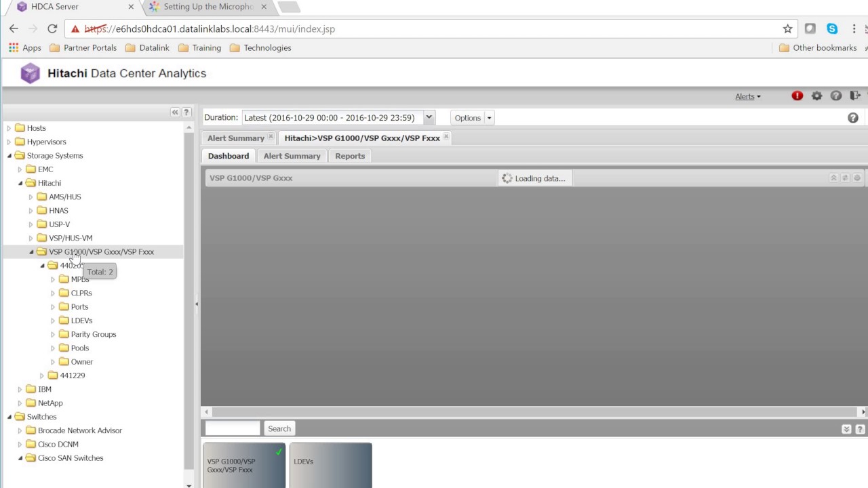The width and height of the screenshot is (868, 488).
Task: Select the top-level Alert Summary tab
Action: pos(235,138)
